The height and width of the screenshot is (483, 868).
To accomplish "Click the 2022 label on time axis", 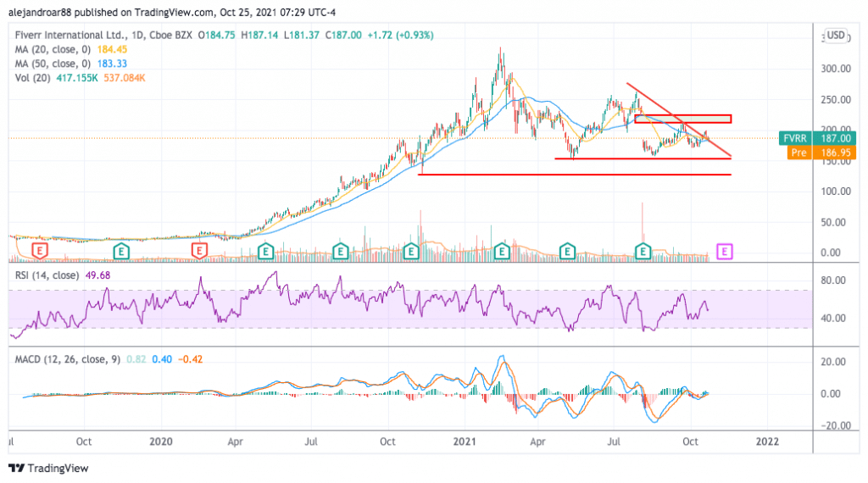I will point(767,441).
